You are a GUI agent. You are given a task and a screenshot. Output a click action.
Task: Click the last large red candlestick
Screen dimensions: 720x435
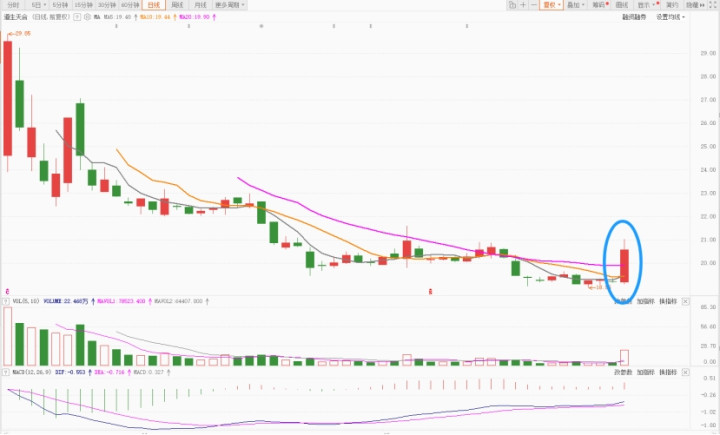(x=624, y=266)
